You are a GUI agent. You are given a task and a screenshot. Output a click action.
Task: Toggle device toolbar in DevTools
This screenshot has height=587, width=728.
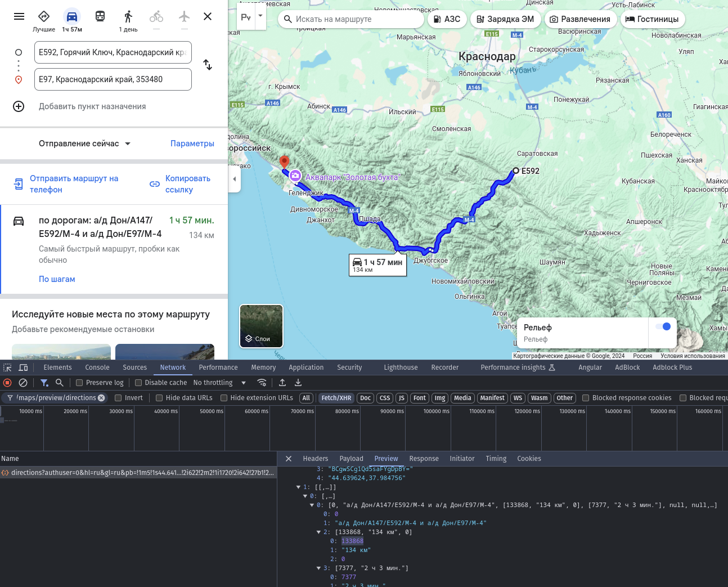coord(23,368)
